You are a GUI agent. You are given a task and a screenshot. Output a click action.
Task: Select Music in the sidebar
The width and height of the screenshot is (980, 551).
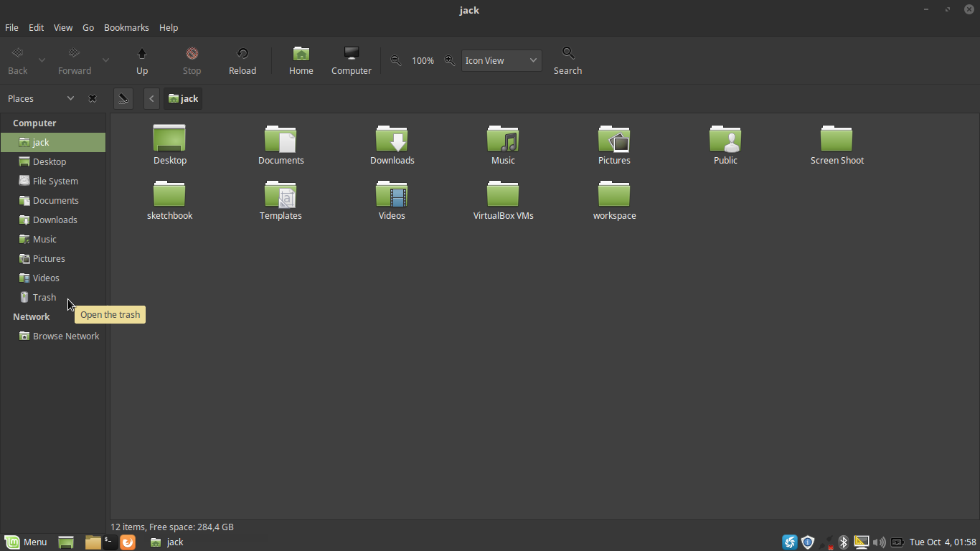53,239
